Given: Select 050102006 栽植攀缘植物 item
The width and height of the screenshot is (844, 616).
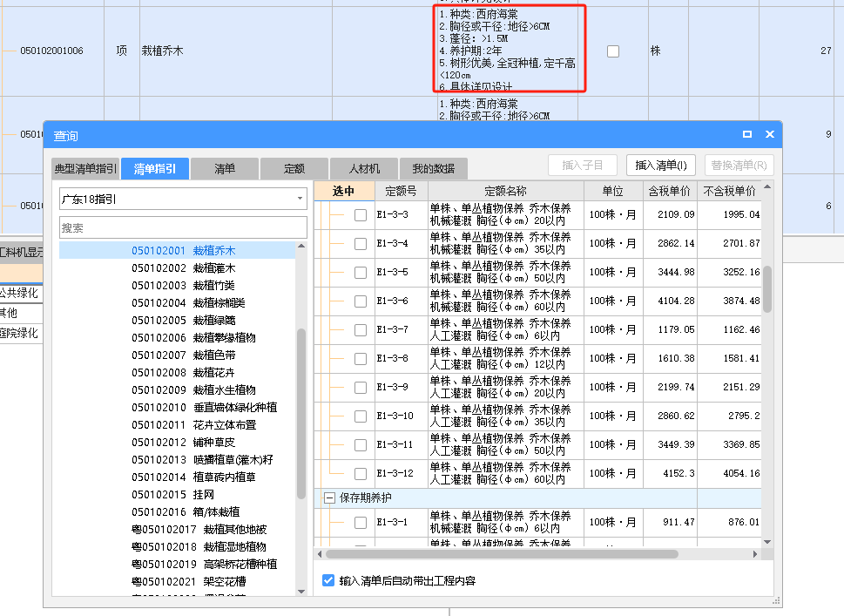Looking at the screenshot, I should pos(193,337).
